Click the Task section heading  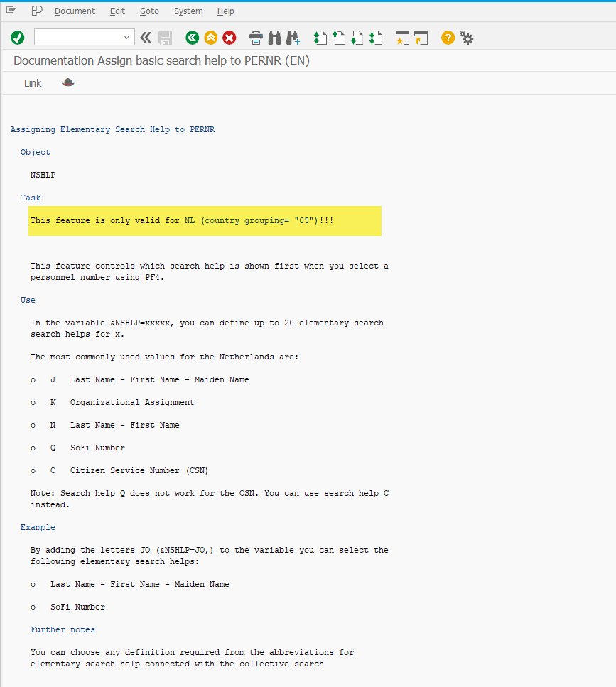[x=31, y=198]
